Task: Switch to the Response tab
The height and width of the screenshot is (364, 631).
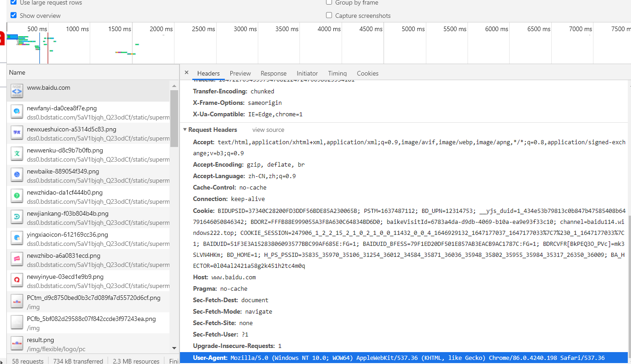Action: click(273, 73)
